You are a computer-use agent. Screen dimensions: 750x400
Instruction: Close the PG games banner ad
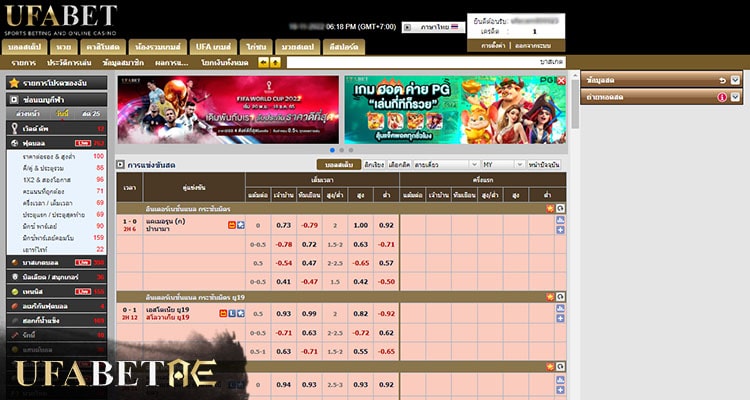pyautogui.click(x=563, y=81)
